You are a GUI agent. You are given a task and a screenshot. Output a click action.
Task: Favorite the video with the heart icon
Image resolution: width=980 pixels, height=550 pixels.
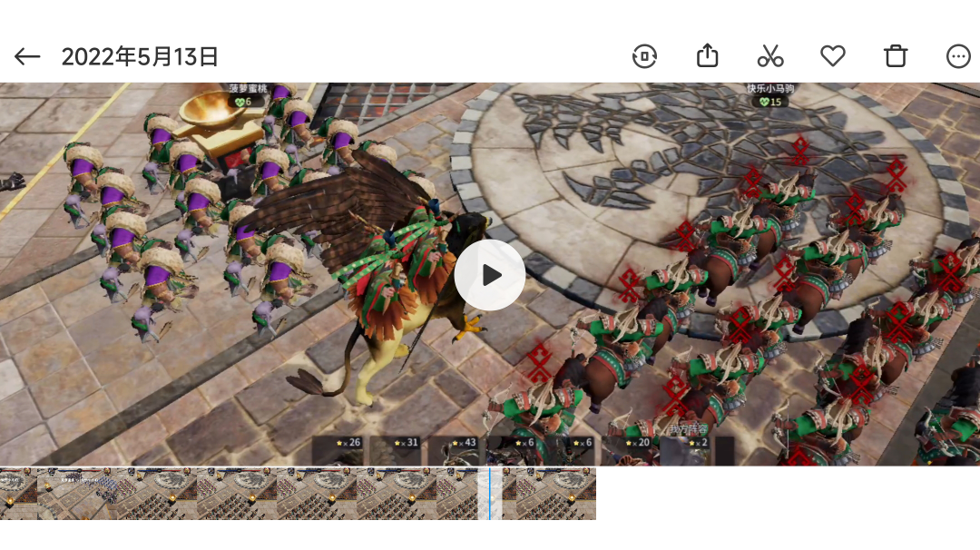pos(832,56)
